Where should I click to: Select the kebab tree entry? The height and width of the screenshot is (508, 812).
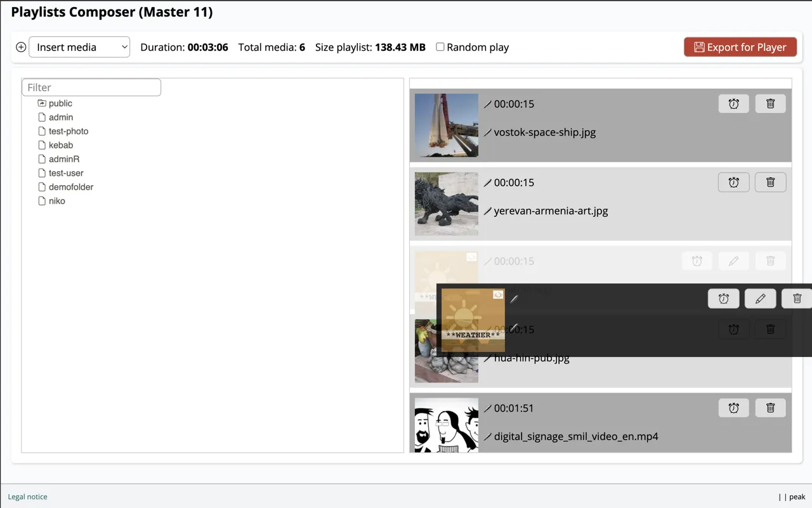click(x=61, y=145)
